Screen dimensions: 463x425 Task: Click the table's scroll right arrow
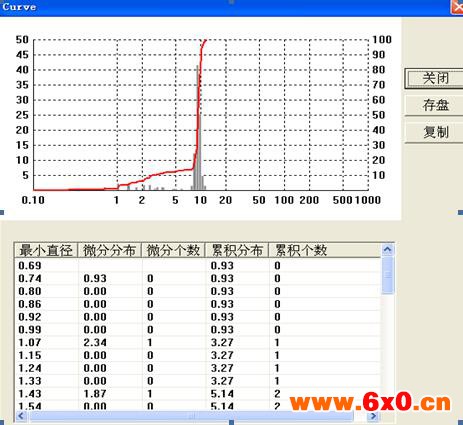pos(373,416)
